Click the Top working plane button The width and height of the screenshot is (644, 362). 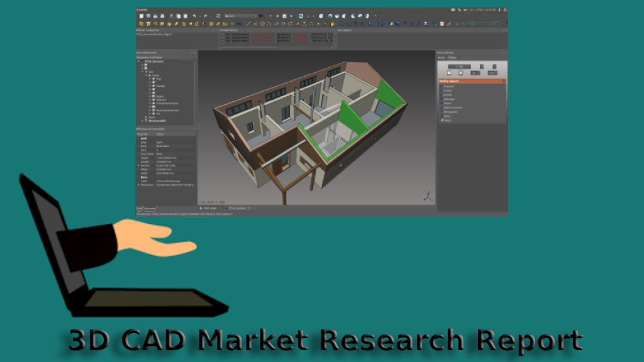click(x=459, y=67)
